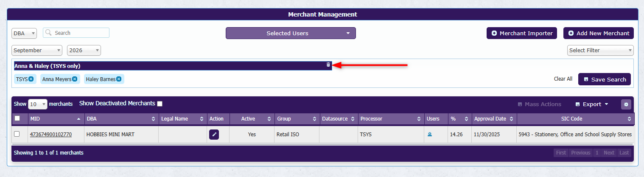
Task: Remove the TSYS filter tag
Action: [31, 79]
